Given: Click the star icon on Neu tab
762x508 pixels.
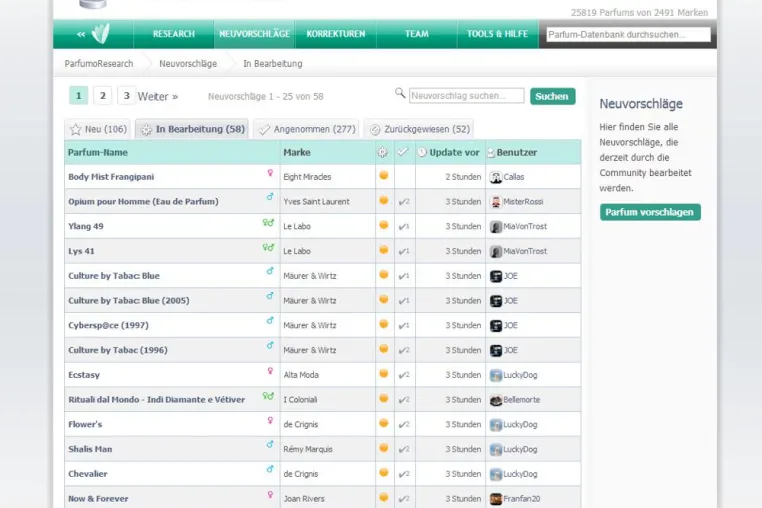Looking at the screenshot, I should point(75,129).
